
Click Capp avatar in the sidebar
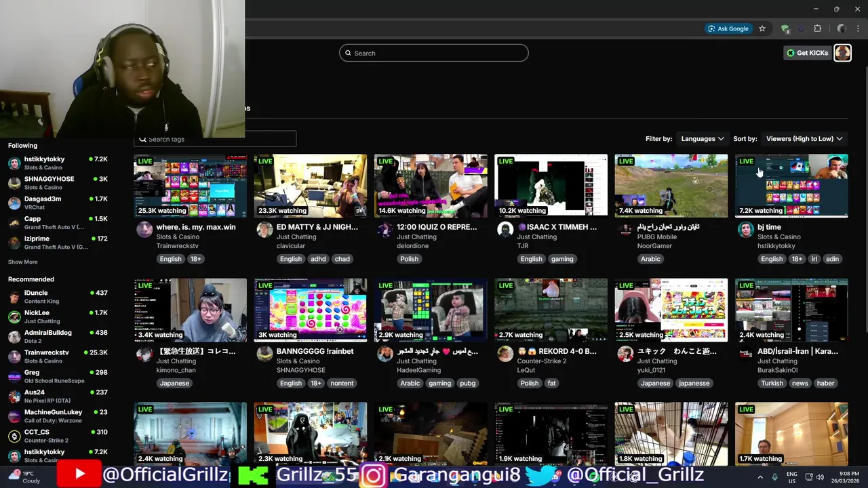point(14,222)
